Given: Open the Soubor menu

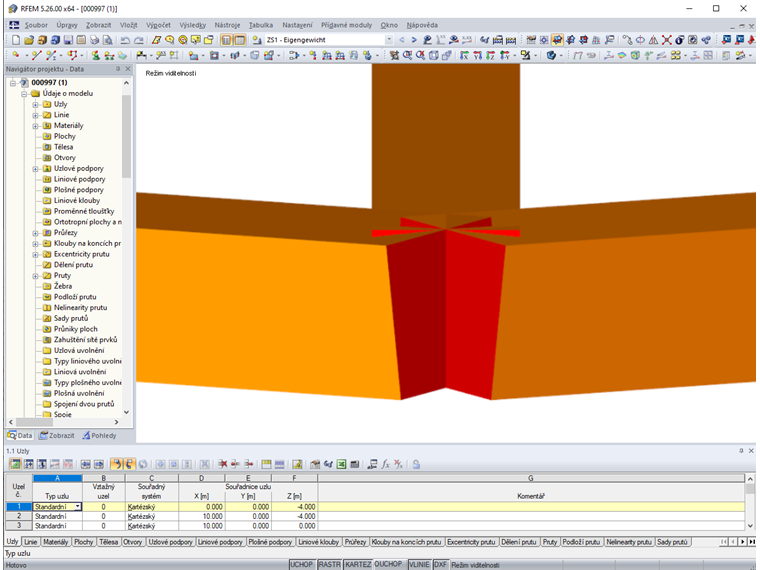Looking at the screenshot, I should click(x=36, y=25).
